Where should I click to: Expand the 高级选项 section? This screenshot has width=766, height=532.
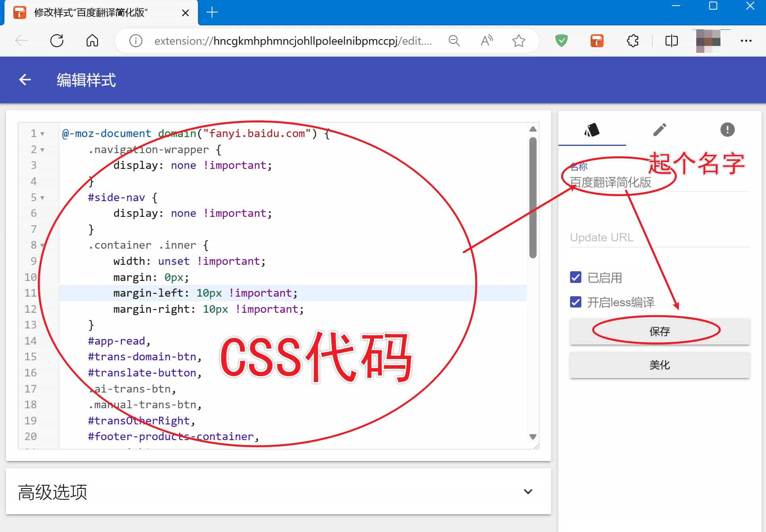[x=528, y=491]
